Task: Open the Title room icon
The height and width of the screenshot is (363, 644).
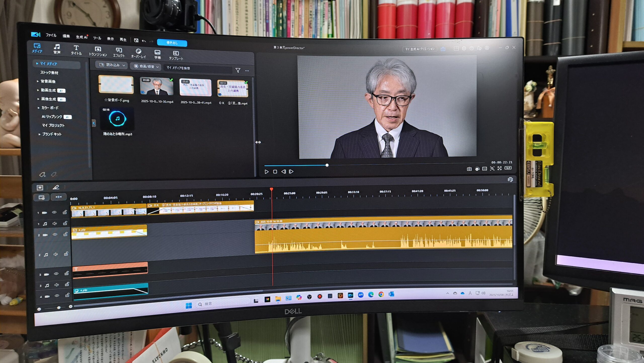Action: (x=76, y=50)
